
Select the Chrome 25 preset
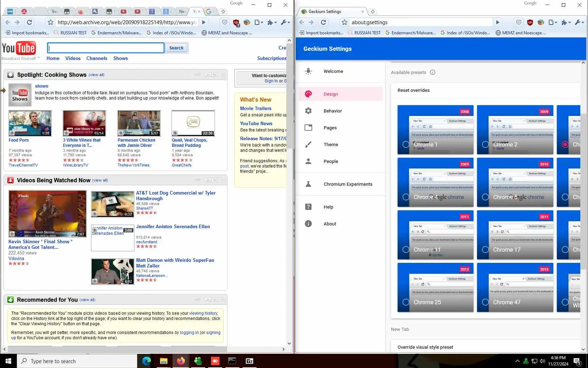(x=435, y=287)
